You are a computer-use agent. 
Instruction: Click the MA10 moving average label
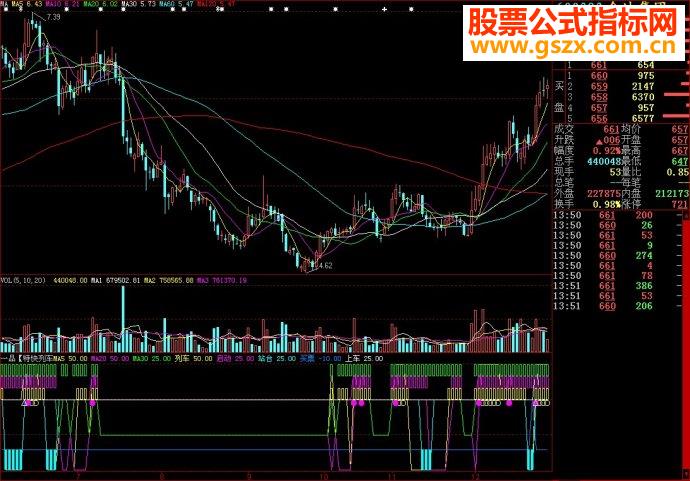pyautogui.click(x=62, y=4)
